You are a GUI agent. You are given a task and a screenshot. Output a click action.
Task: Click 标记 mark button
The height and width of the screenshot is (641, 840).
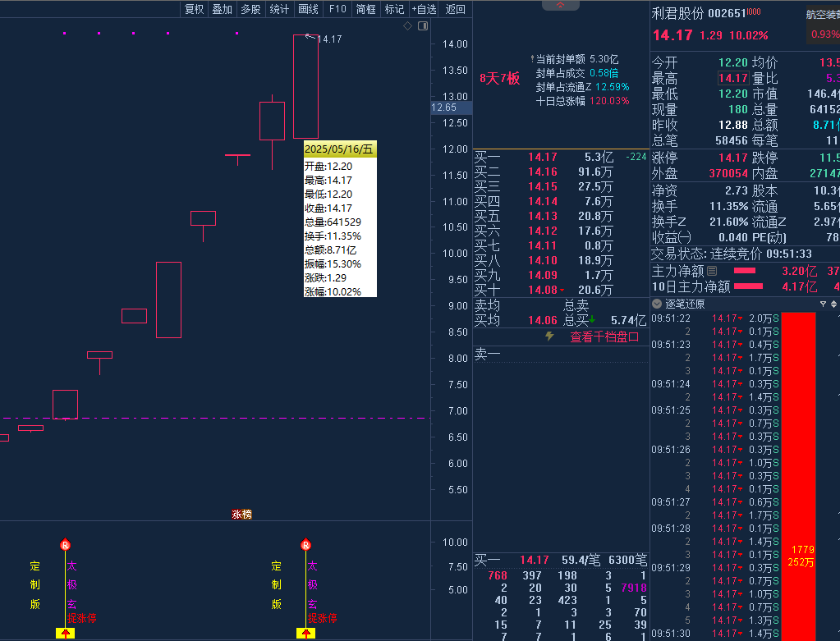(x=394, y=9)
